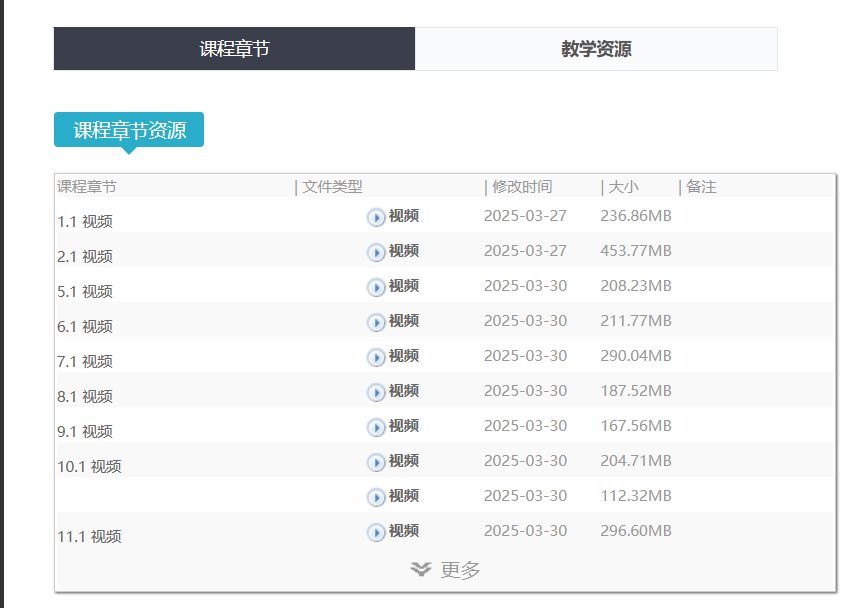Click date 2025-03-30 in 11.1 视频 row

click(x=525, y=531)
